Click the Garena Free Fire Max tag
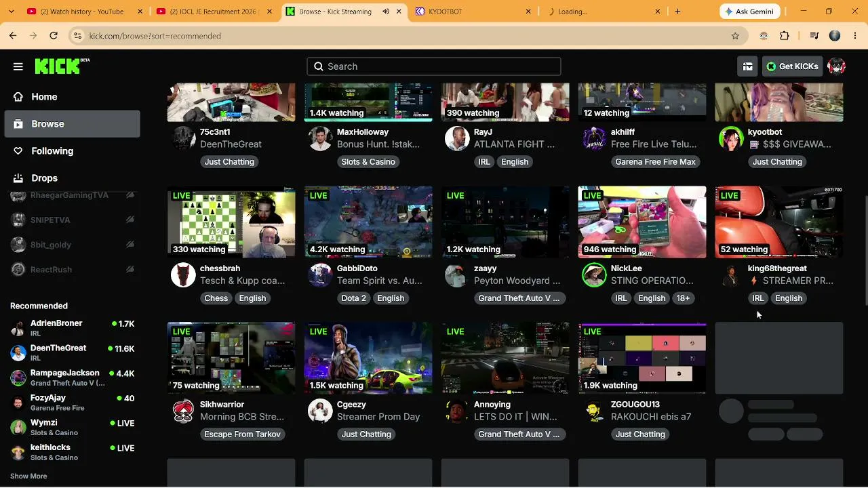 pos(655,162)
